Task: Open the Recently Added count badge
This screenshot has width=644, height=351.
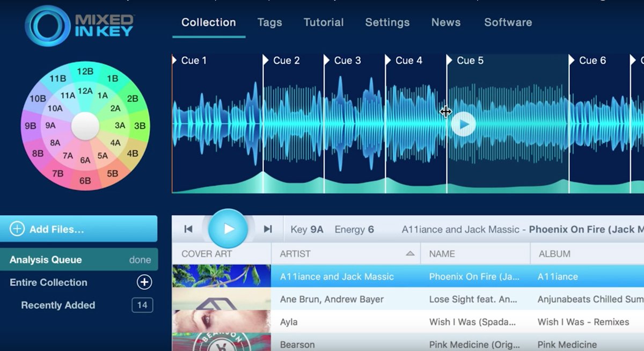Action: click(142, 305)
